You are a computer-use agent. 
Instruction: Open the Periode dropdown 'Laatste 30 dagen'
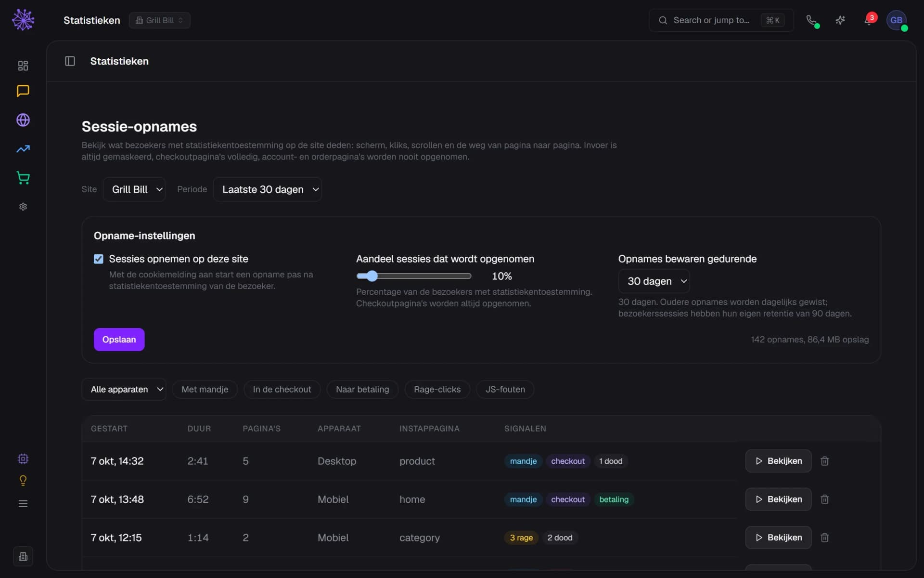pos(268,189)
